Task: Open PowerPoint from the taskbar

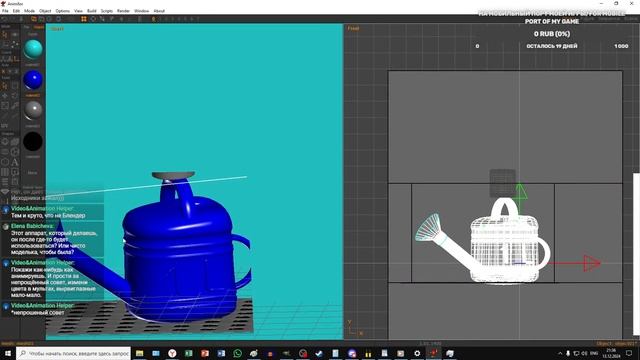Action: pyautogui.click(x=205, y=353)
